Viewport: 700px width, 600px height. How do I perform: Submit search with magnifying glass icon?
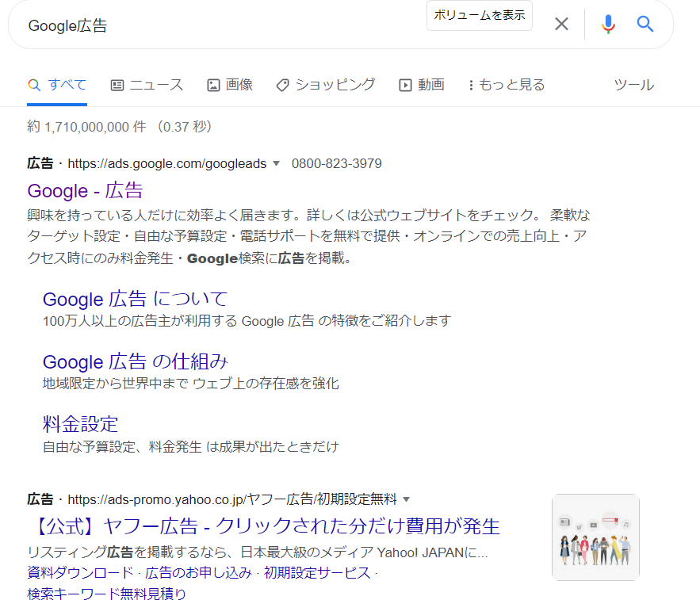(645, 24)
